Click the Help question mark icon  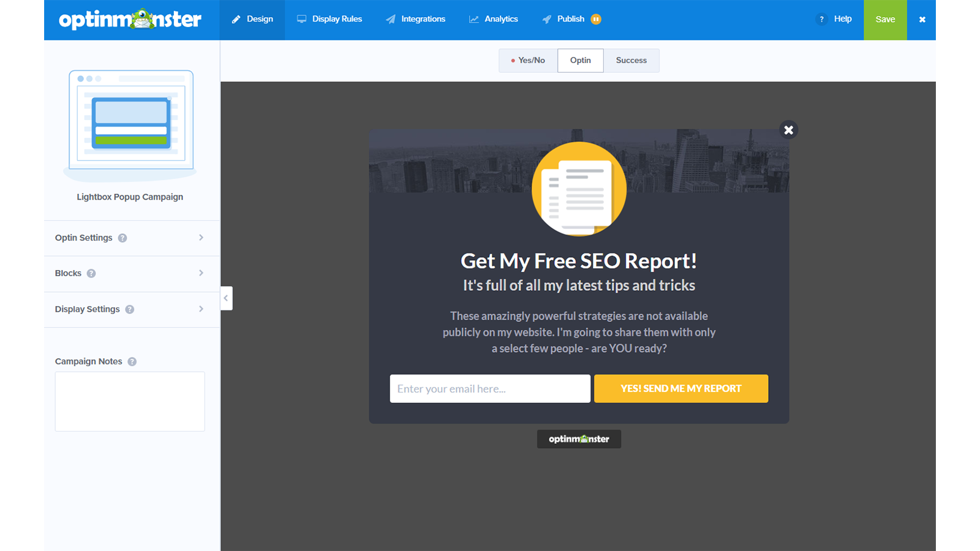pyautogui.click(x=822, y=20)
